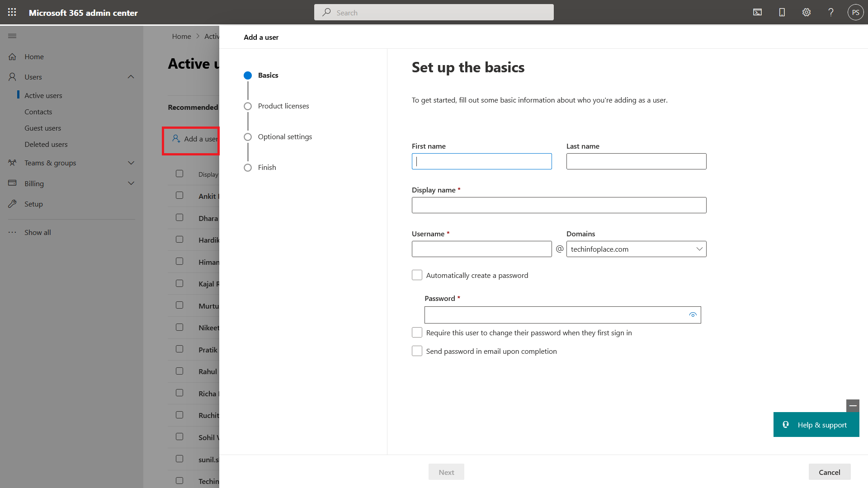Open Help & support from bottom corner
The height and width of the screenshot is (488, 868).
point(816,425)
